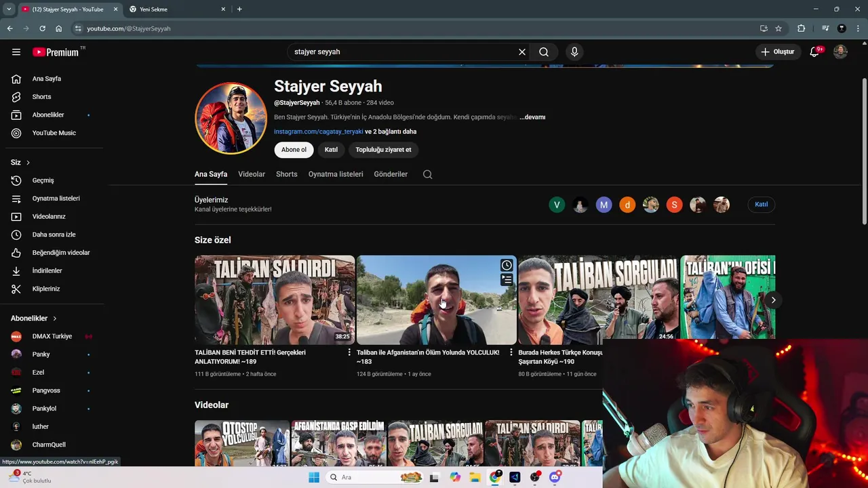Click Chrome install app icon in address bar
Screen dimensions: 868x488
click(764, 28)
